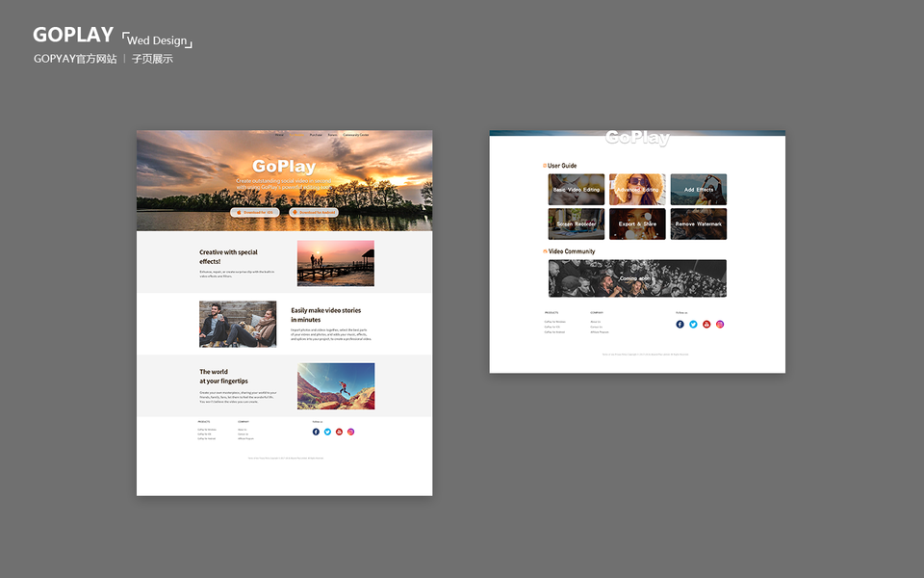Screen dimensions: 924x578
Task: Open YouTube icon in left page footer
Action: 339,432
